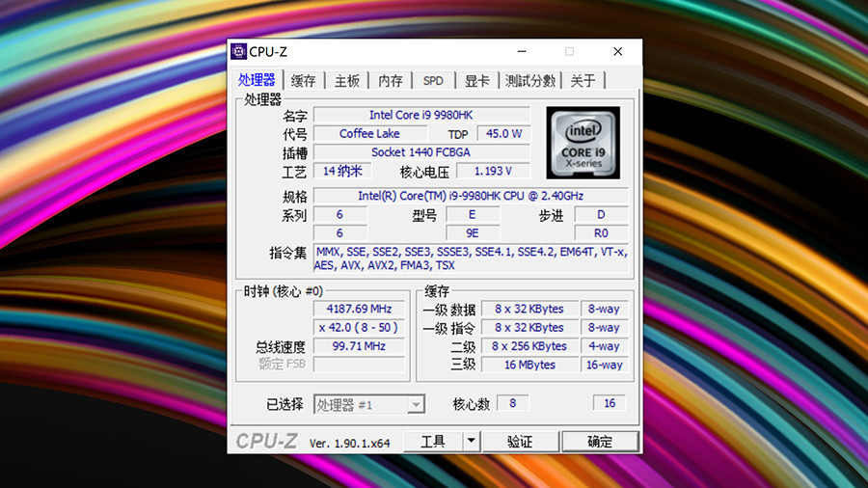Click the 工具 button

tap(433, 442)
